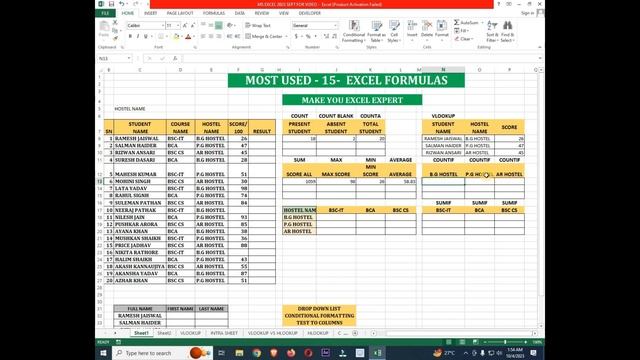The height and width of the screenshot is (360, 640).
Task: Click the Cut scissors icon
Action: tap(115, 22)
